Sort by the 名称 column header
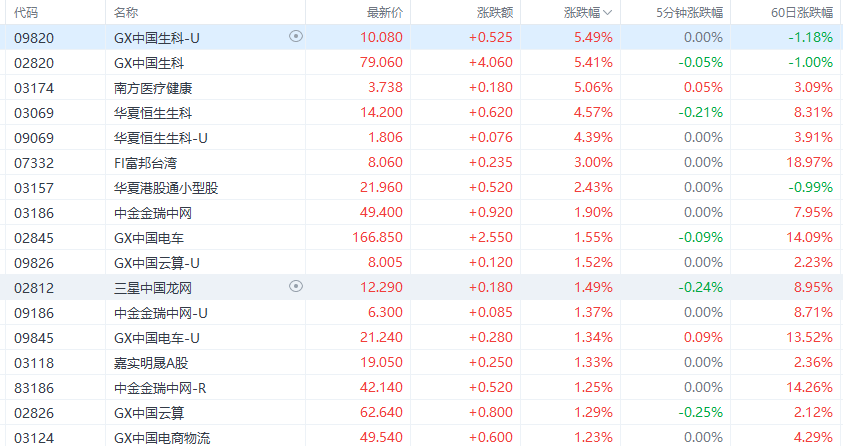 126,12
